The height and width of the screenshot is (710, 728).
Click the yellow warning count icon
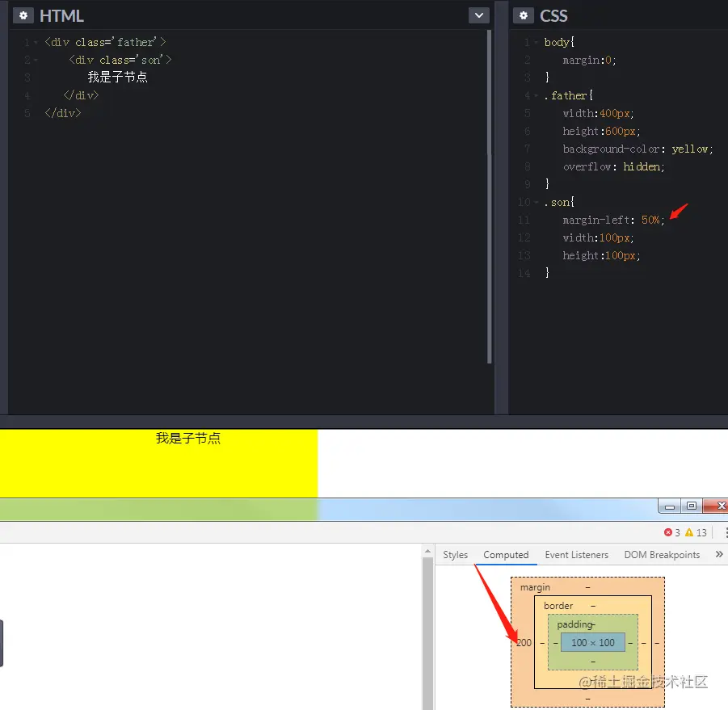click(x=689, y=532)
